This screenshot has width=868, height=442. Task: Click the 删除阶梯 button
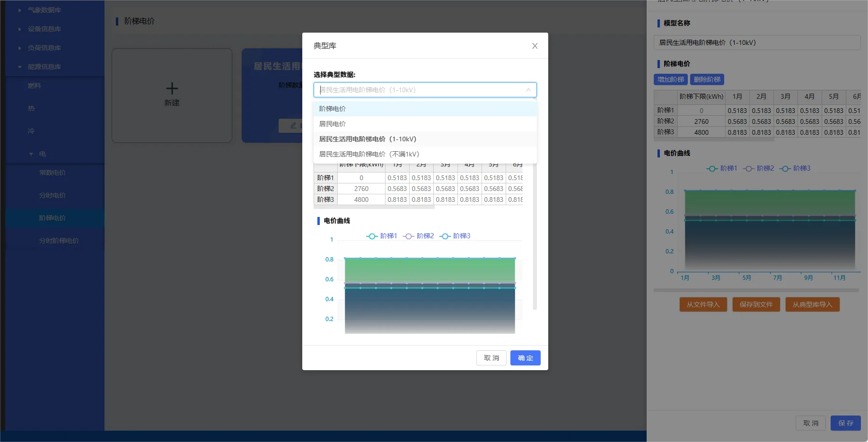click(707, 79)
